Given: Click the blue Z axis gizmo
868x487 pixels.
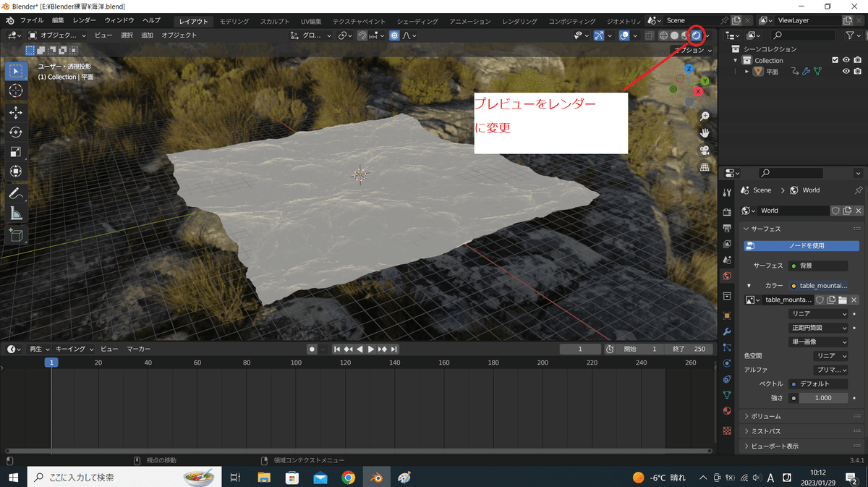Looking at the screenshot, I should click(x=689, y=69).
